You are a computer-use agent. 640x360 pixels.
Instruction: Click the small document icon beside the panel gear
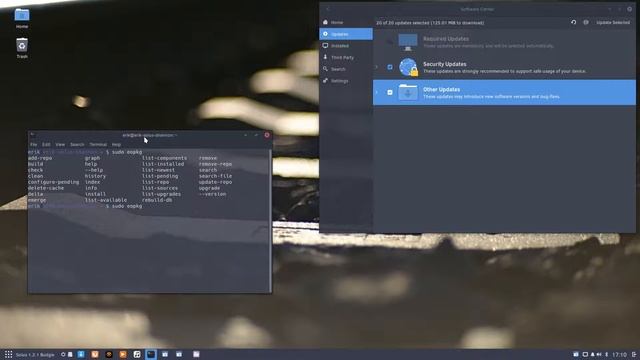(70, 354)
